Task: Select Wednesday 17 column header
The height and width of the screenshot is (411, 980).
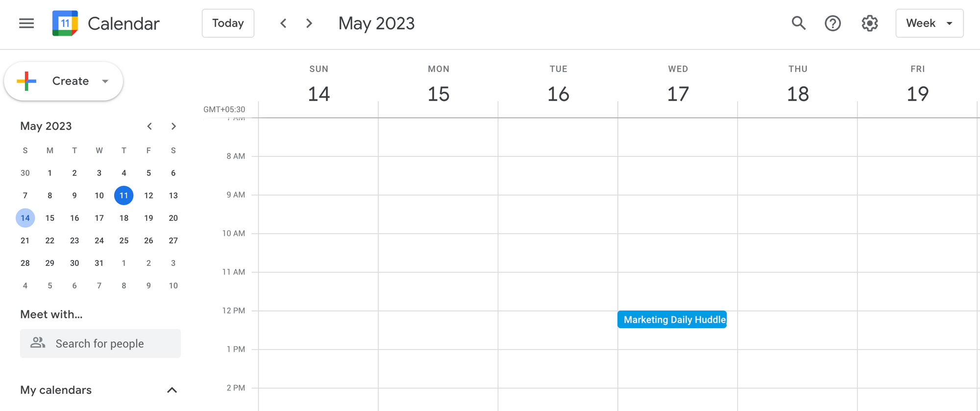Action: (x=678, y=83)
